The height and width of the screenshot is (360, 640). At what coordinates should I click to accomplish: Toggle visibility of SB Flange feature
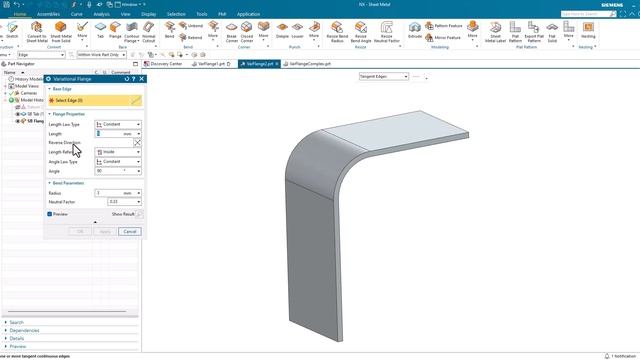[18, 121]
